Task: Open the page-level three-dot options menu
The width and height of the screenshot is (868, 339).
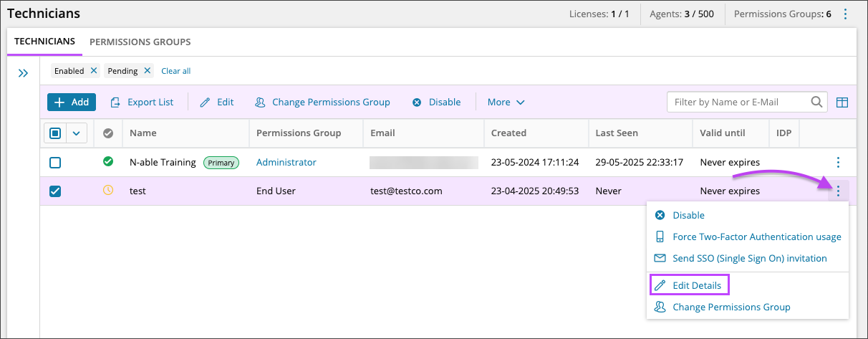Action: pyautogui.click(x=845, y=14)
